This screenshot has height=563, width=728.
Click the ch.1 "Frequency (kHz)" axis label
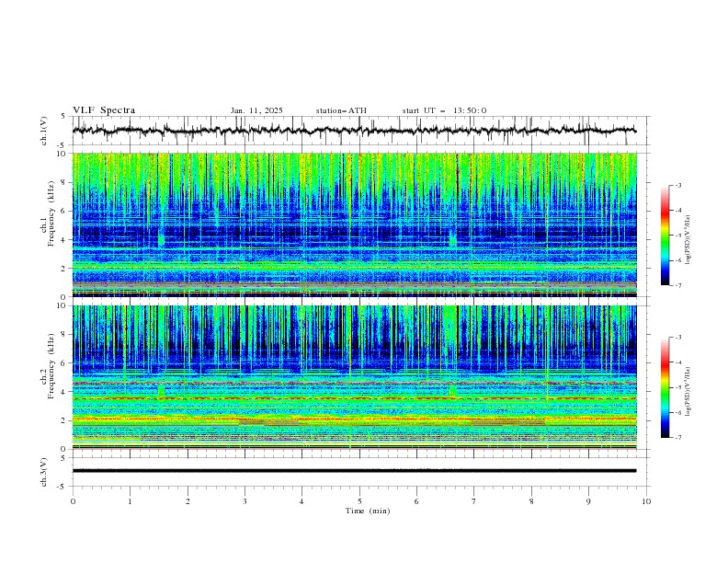[x=51, y=213]
